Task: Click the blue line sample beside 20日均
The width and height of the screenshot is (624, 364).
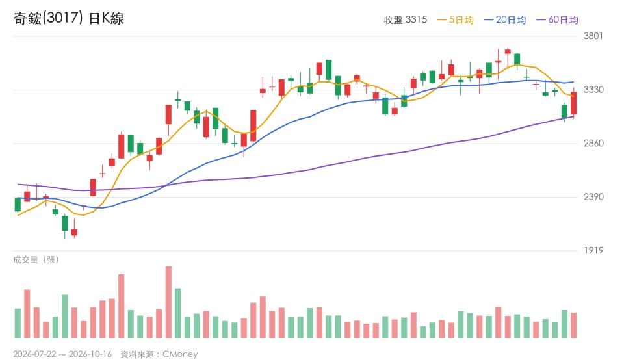Action: 488,20
